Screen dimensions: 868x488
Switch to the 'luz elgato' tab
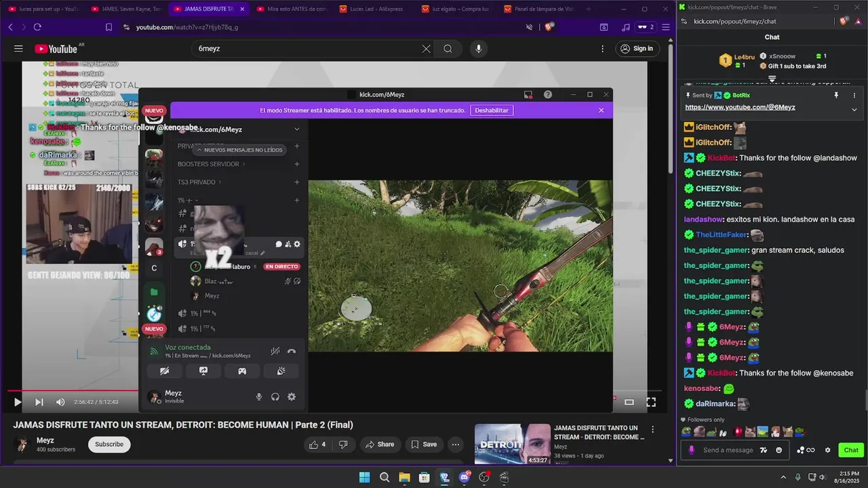pyautogui.click(x=458, y=9)
